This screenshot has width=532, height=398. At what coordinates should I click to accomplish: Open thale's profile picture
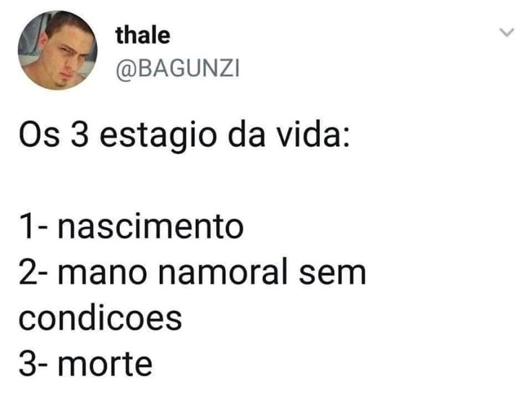(x=57, y=50)
